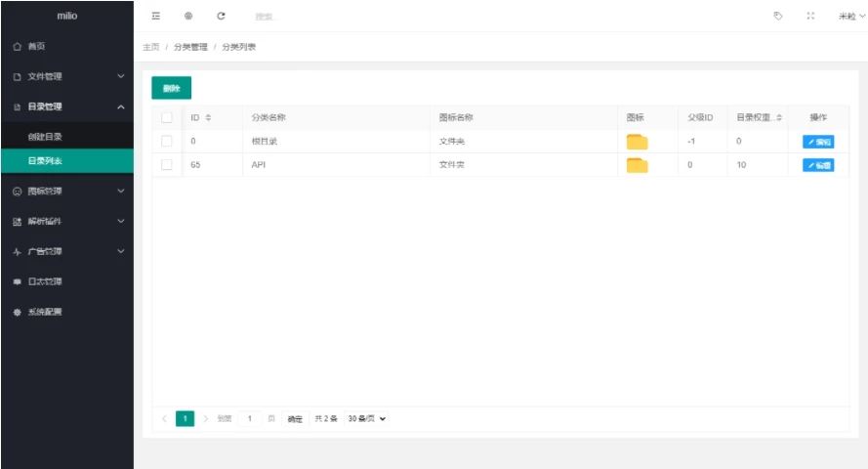The height and width of the screenshot is (469, 868).
Task: Click the globe icon in the header
Action: tap(188, 16)
